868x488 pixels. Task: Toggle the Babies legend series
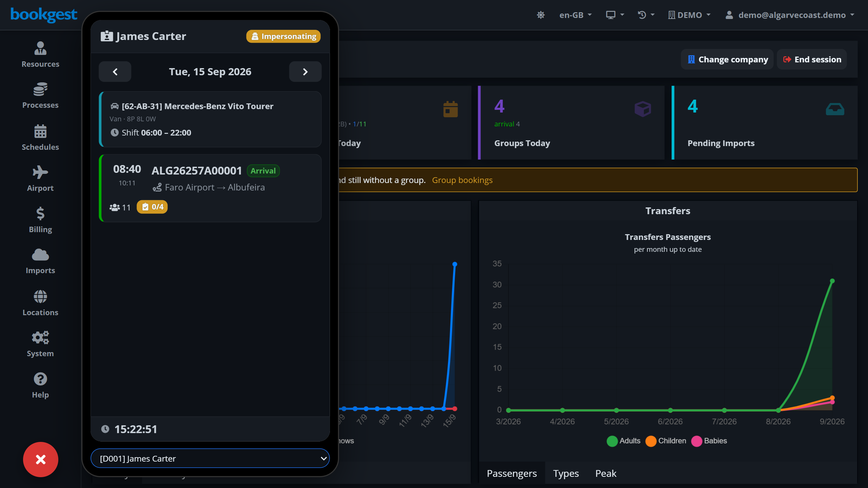[709, 441]
